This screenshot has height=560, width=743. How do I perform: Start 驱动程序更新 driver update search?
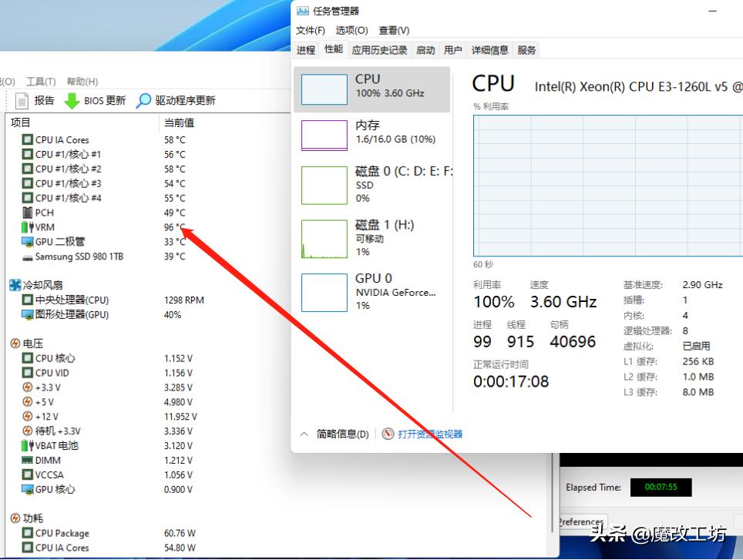[177, 100]
